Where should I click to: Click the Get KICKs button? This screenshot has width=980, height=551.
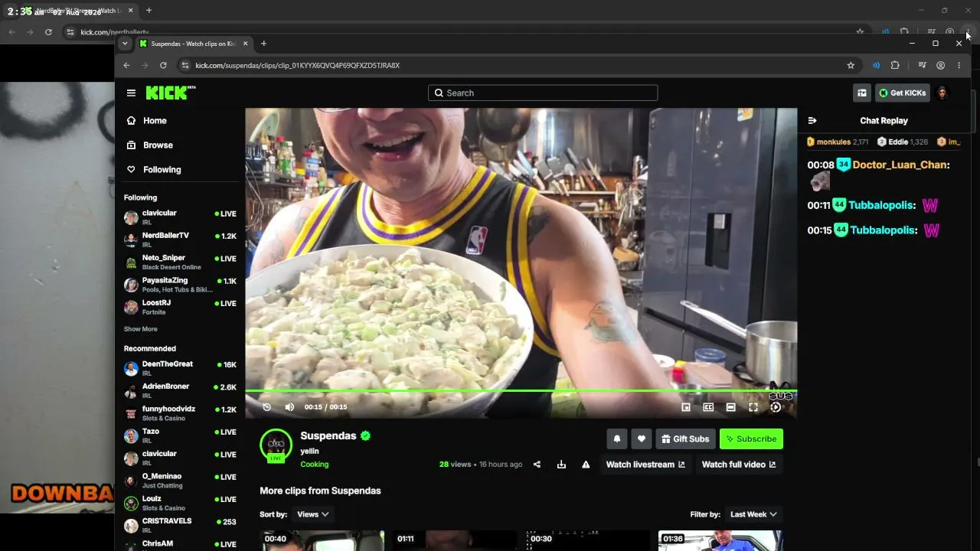(x=903, y=93)
